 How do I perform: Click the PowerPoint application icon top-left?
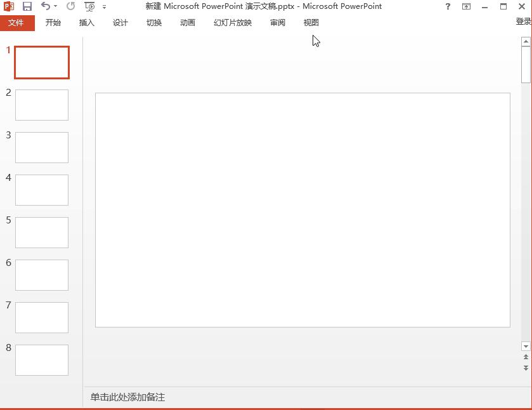[x=9, y=6]
